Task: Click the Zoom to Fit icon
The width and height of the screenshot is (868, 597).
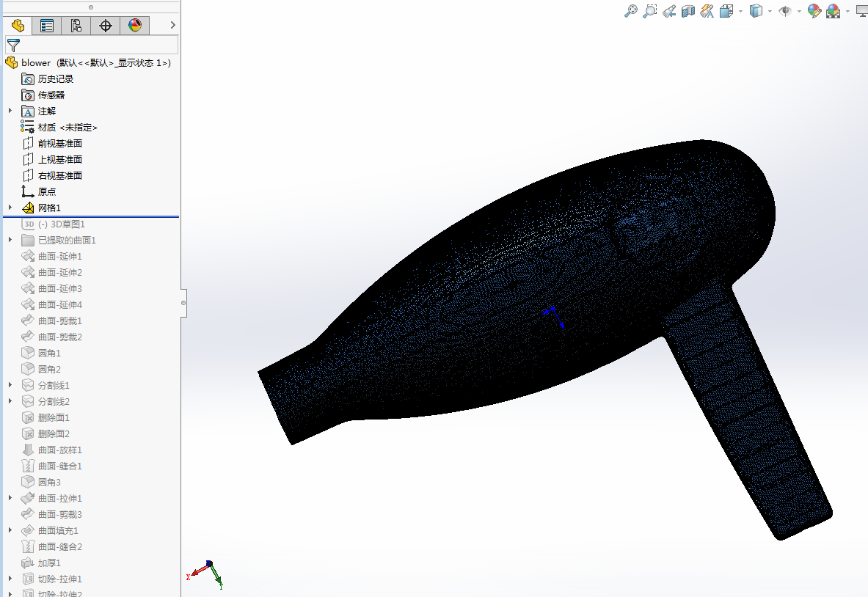Action: (x=630, y=10)
